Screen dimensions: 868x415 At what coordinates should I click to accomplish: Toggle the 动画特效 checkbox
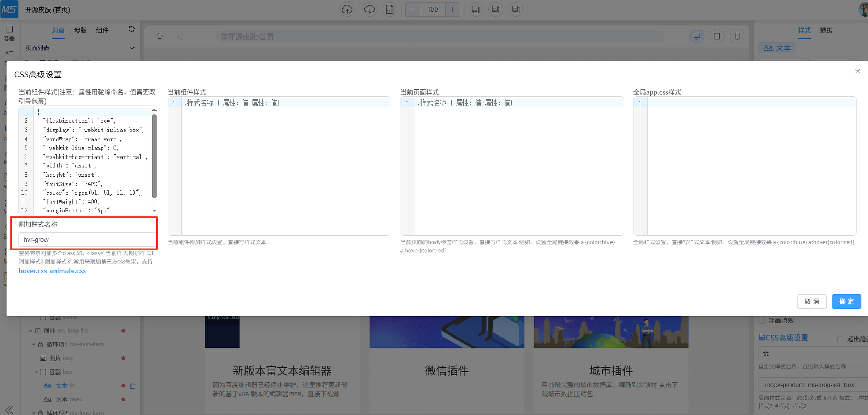(x=762, y=321)
